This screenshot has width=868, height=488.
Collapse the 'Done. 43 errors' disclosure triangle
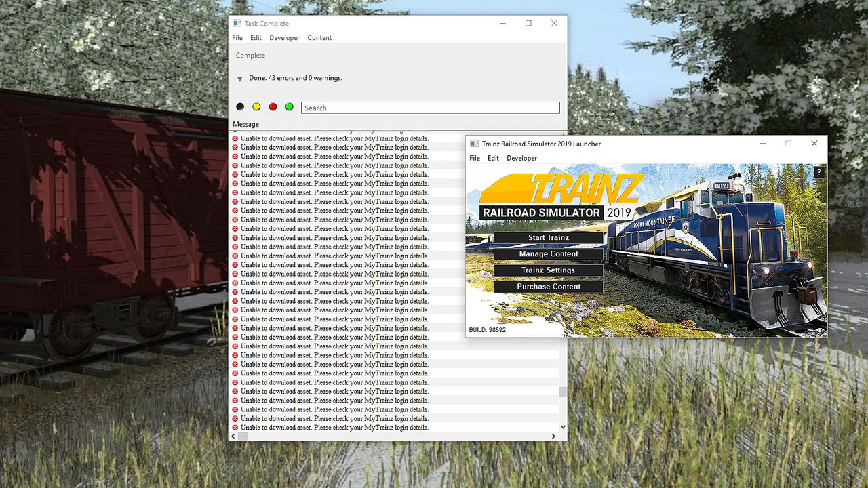tap(240, 79)
